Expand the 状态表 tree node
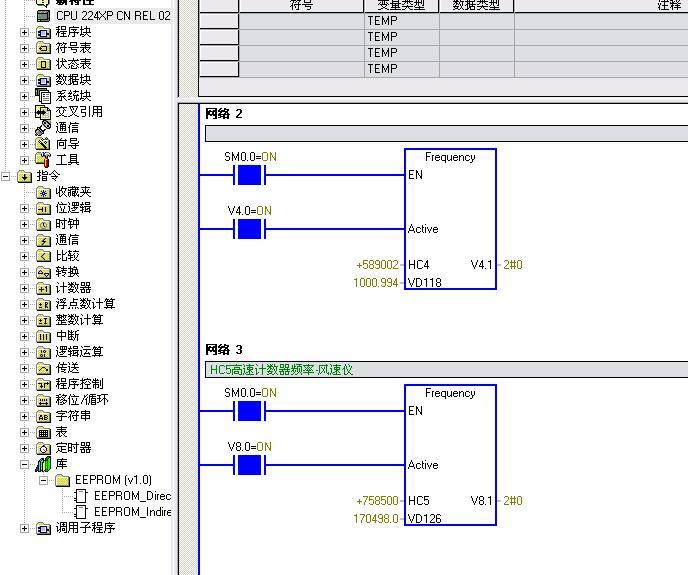Image resolution: width=688 pixels, height=575 pixels. [25, 64]
